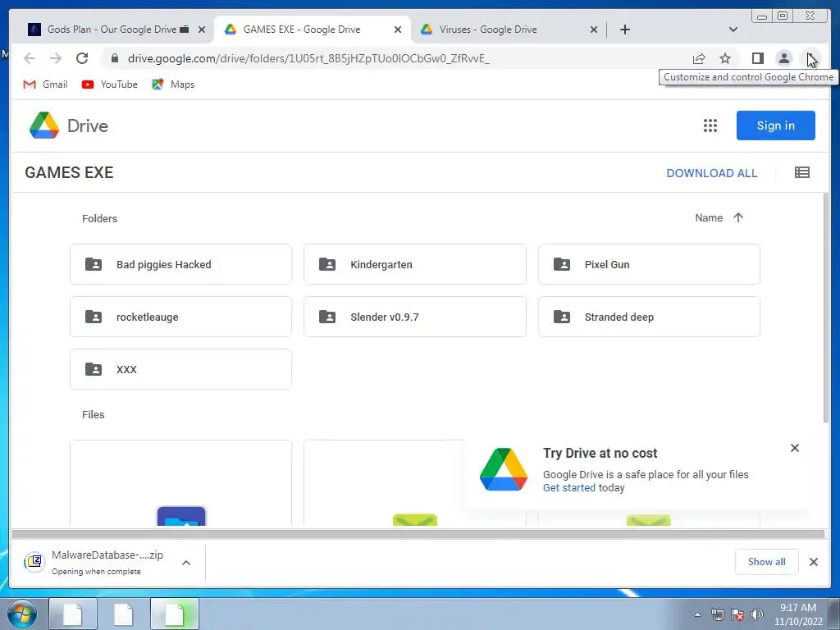
Task: Open a new browser tab
Action: 624,30
